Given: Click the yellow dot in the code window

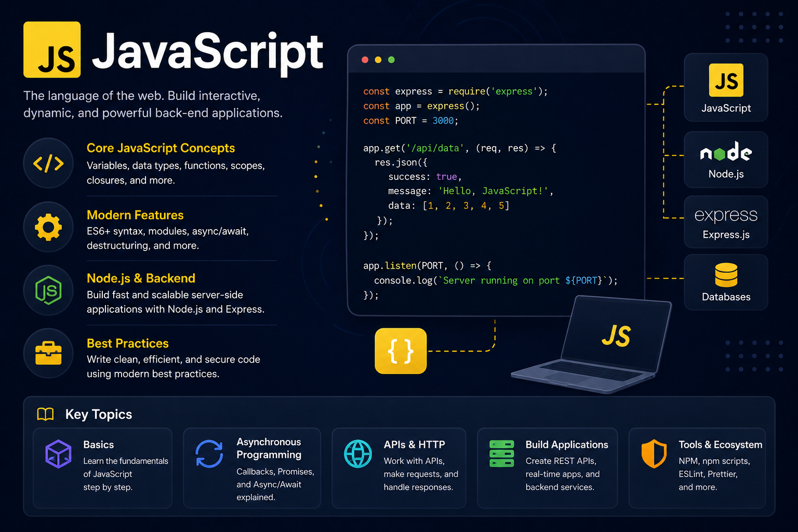Looking at the screenshot, I should tap(378, 60).
